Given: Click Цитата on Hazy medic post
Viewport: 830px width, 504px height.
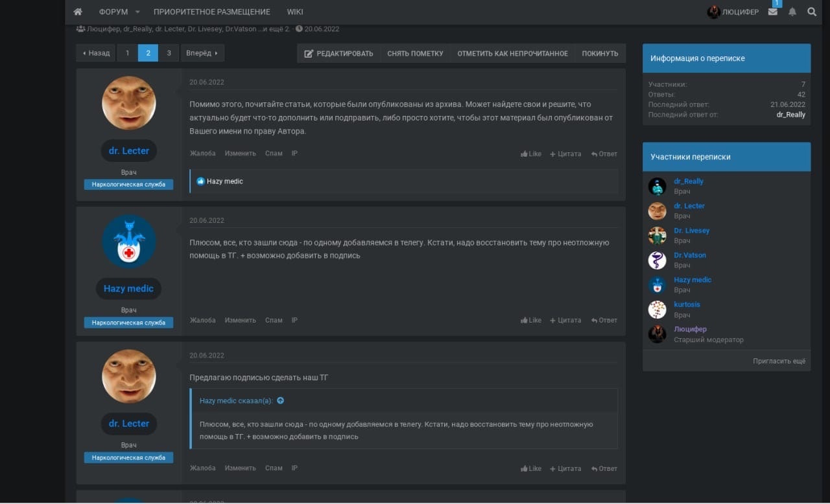Looking at the screenshot, I should click(565, 320).
